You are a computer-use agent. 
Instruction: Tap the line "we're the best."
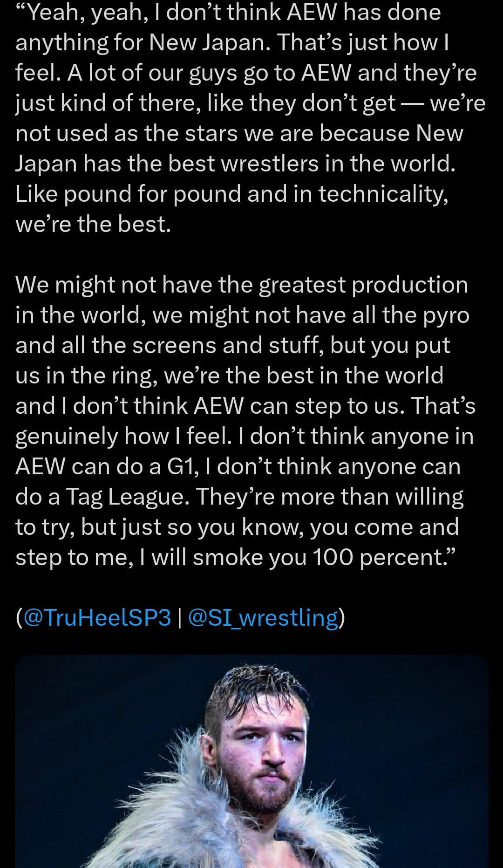click(93, 225)
